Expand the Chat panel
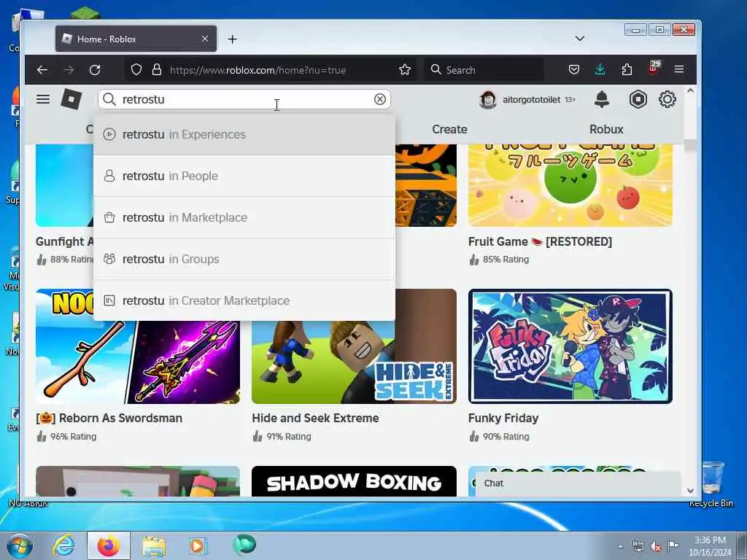This screenshot has height=560, width=747. 578,483
